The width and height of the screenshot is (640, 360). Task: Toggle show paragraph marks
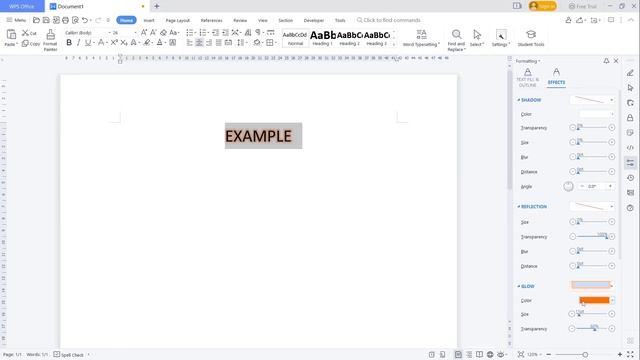(x=258, y=32)
